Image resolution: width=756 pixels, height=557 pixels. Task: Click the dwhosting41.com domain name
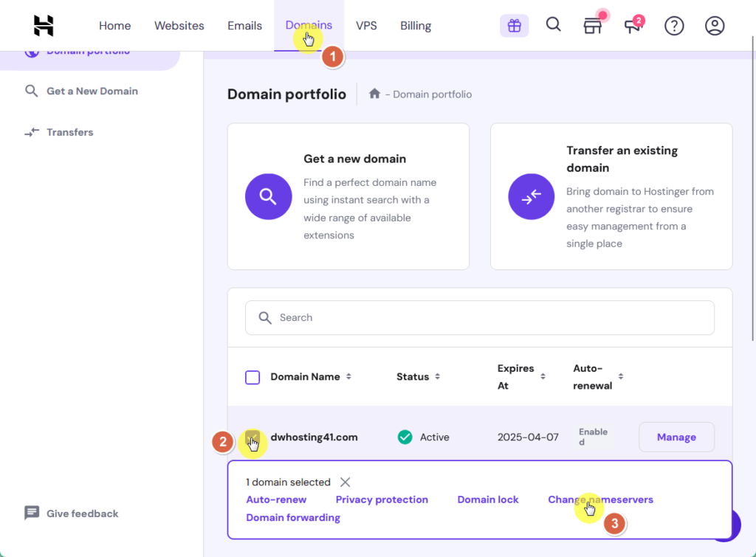[314, 437]
